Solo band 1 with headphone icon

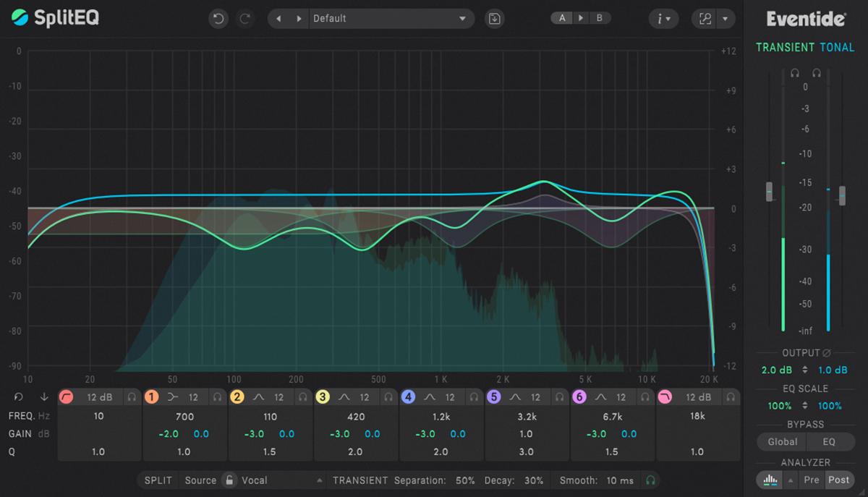217,397
